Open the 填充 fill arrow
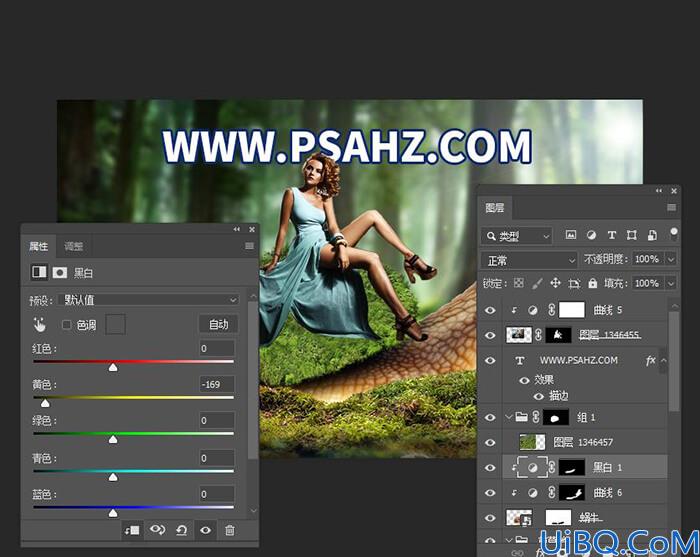The image size is (700, 557). 671,283
